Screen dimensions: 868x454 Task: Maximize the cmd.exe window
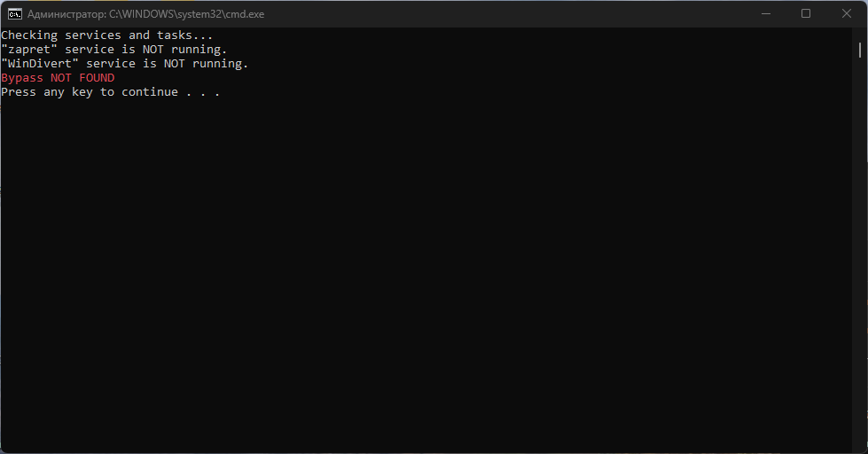[806, 14]
